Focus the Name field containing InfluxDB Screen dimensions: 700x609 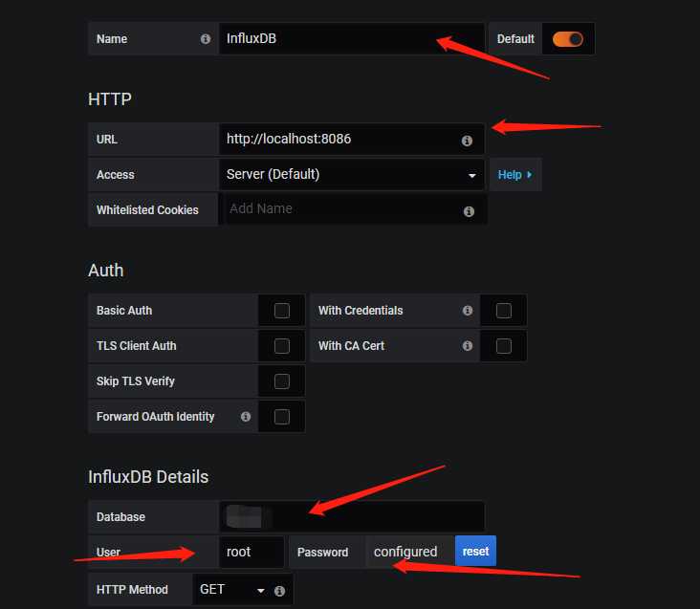pyautogui.click(x=352, y=39)
